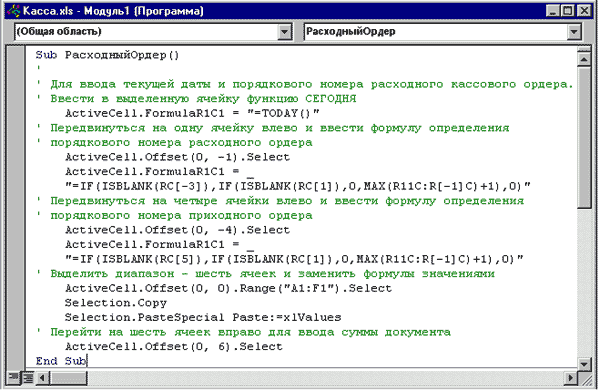This screenshot has width=600, height=391.
Task: Click margin indicator bar beside Selection.Copy line
Action: pos(16,303)
